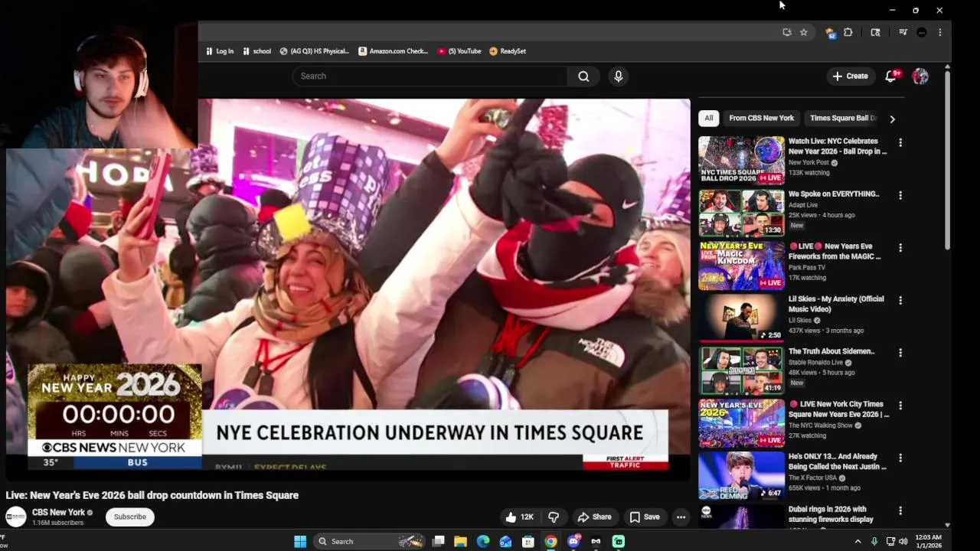Click the video title Live: New Year's Eve 2026
Viewport: 980px width, 551px height.
pos(152,495)
